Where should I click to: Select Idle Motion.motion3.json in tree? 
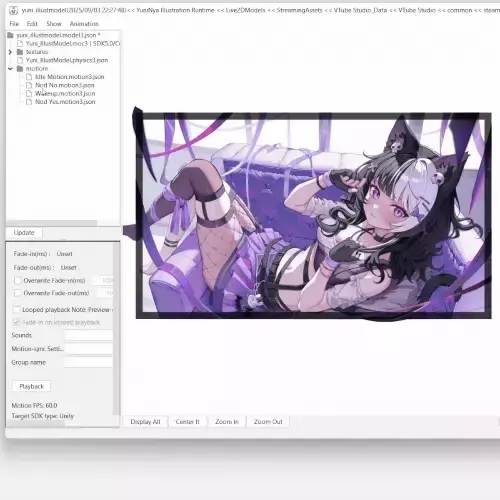(x=70, y=77)
